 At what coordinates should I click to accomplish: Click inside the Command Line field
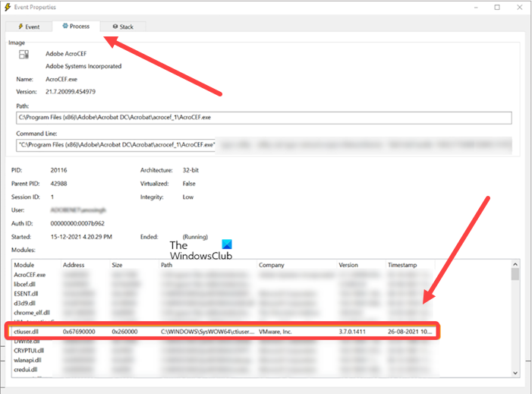pyautogui.click(x=263, y=145)
